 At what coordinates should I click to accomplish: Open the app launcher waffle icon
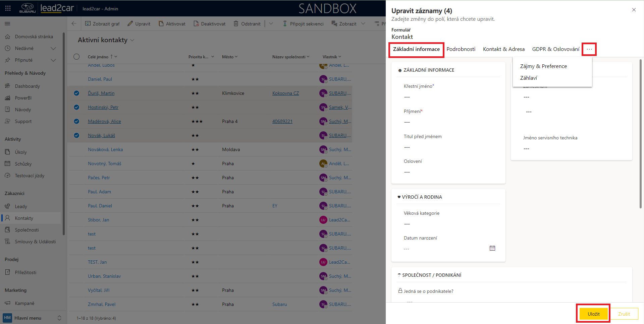pyautogui.click(x=8, y=8)
